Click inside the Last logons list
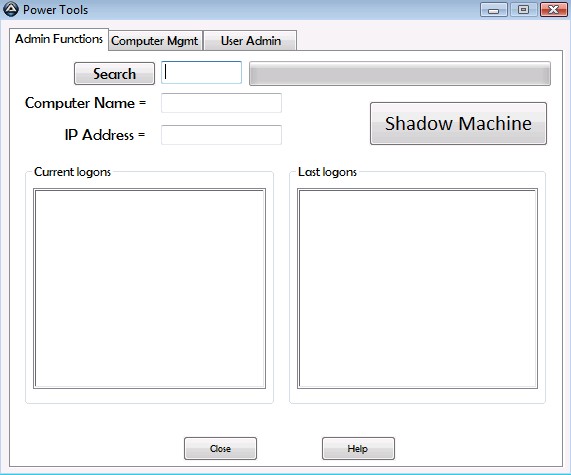This screenshot has height=475, width=571. pos(417,288)
